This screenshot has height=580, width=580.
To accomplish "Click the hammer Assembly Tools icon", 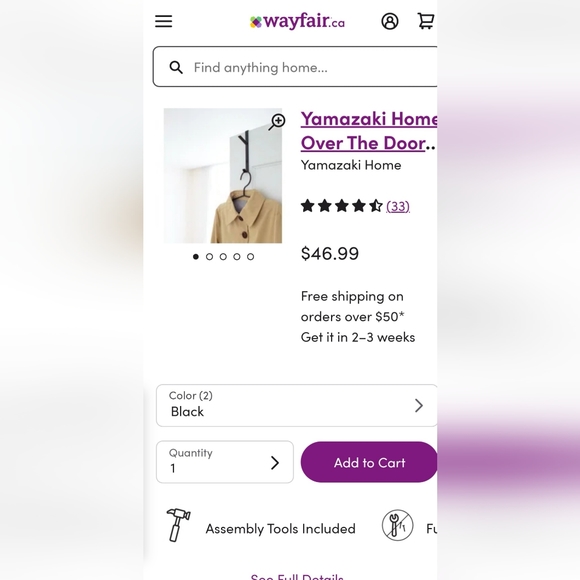I will click(178, 525).
